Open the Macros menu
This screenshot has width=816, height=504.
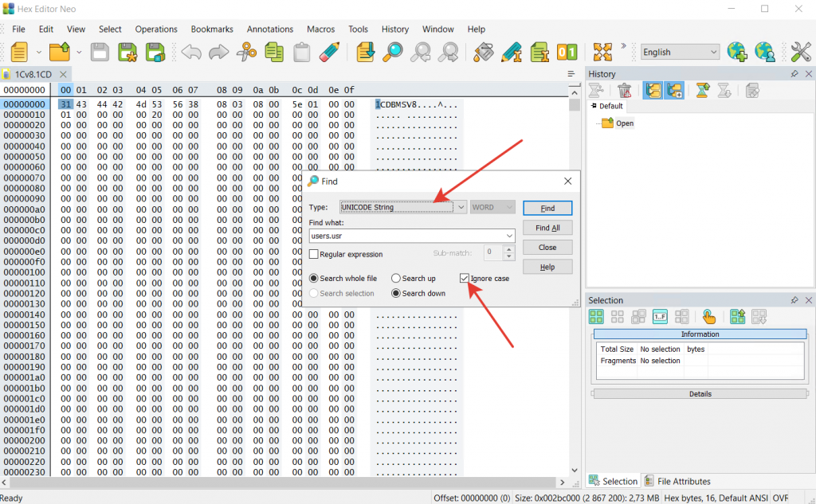(x=320, y=29)
